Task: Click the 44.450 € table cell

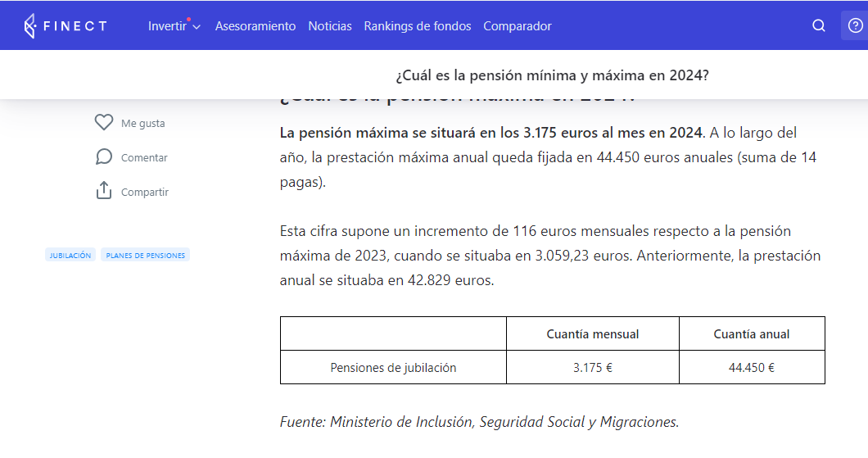Action: pyautogui.click(x=752, y=368)
